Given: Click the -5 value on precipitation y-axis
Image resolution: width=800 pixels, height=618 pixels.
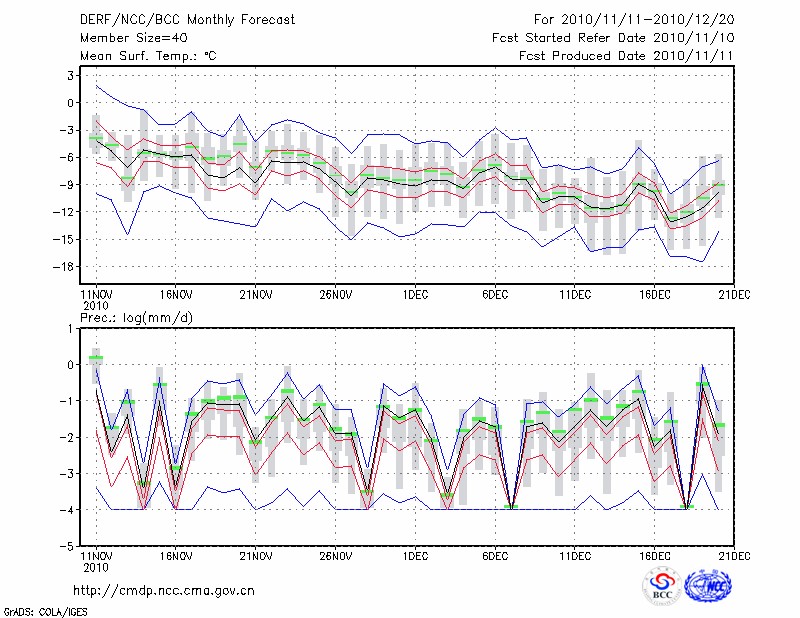Looking at the screenshot, I should pos(68,547).
